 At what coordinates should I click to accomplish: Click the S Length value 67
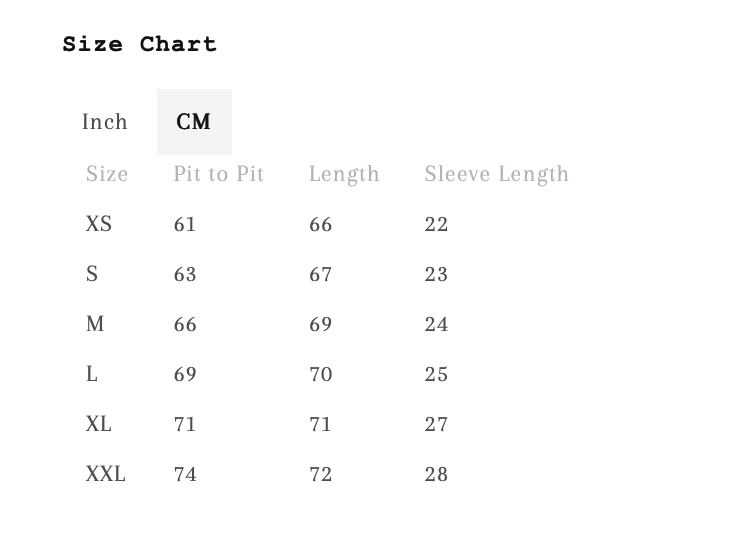point(320,274)
